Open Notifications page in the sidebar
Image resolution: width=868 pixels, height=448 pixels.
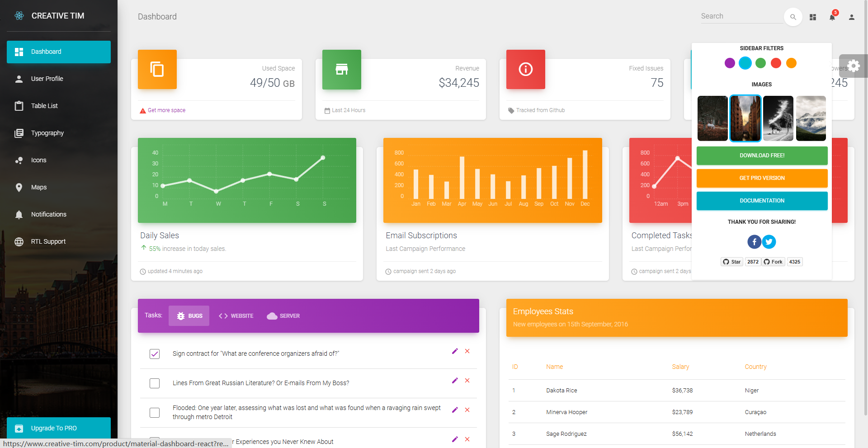click(59, 215)
